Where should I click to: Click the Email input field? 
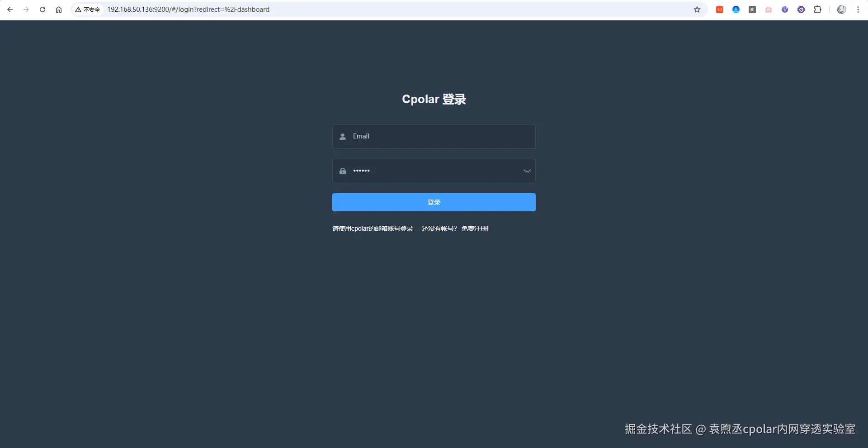click(x=434, y=137)
